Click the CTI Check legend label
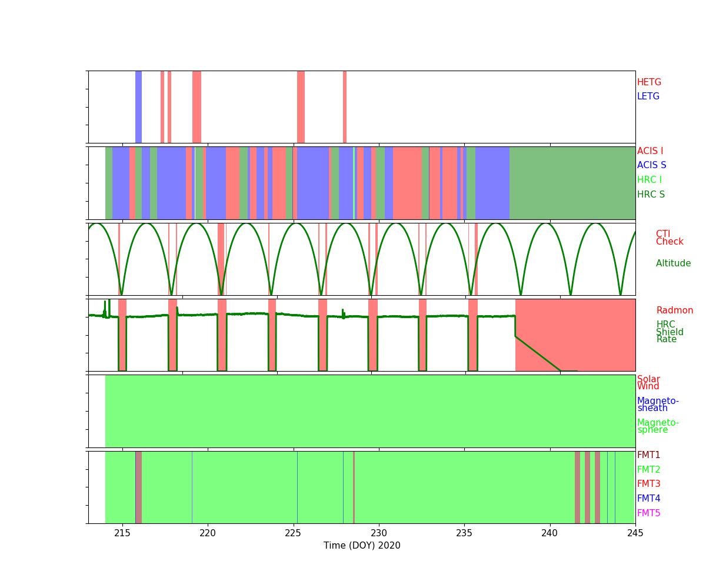The image size is (706, 588). point(670,238)
